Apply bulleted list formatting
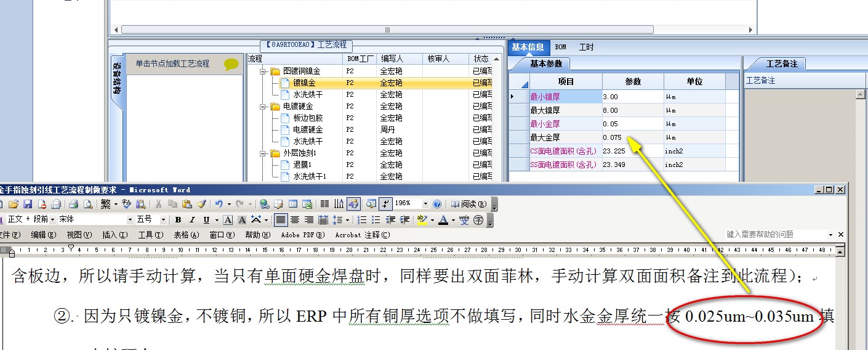 tap(376, 220)
